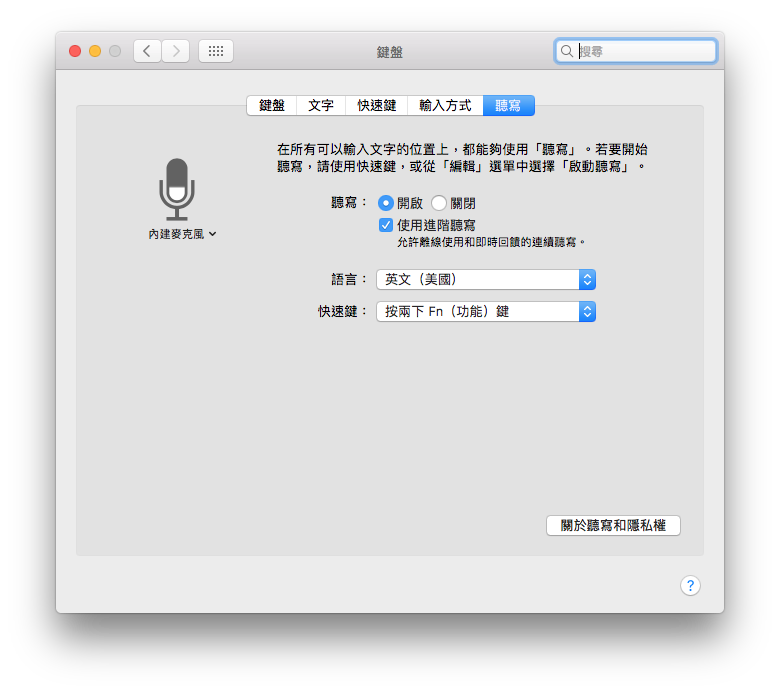This screenshot has width=780, height=693.
Task: Open the help question mark button
Action: 690,586
